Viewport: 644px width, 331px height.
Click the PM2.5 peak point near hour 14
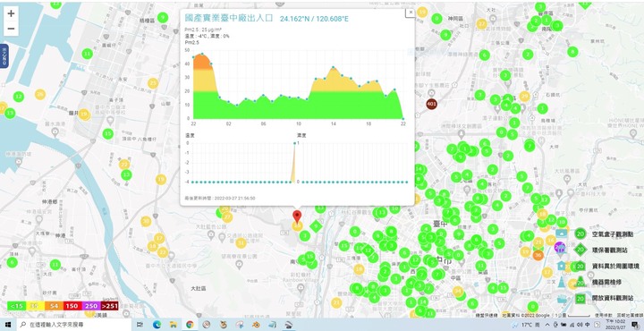[333, 67]
